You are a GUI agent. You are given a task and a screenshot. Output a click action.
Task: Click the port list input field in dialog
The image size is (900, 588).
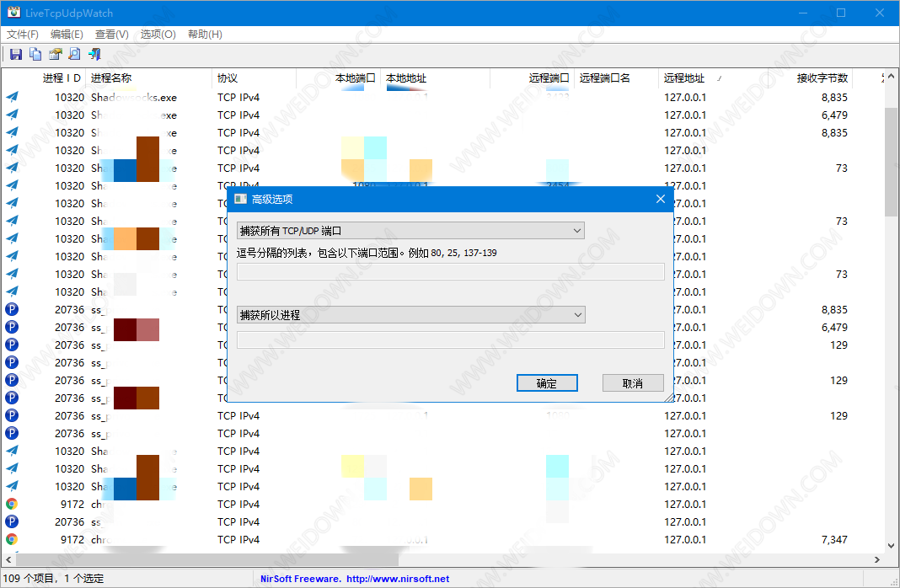coord(451,271)
